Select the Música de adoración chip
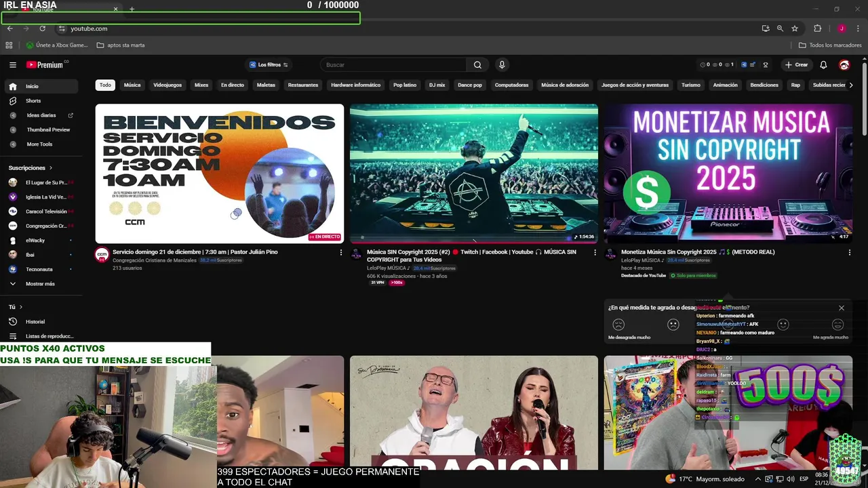 565,85
